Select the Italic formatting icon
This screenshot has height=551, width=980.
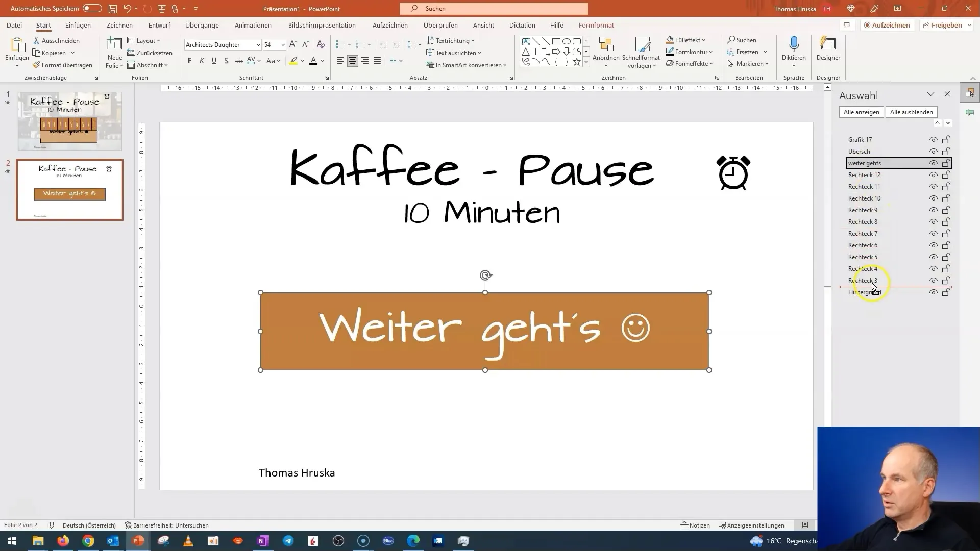201,61
